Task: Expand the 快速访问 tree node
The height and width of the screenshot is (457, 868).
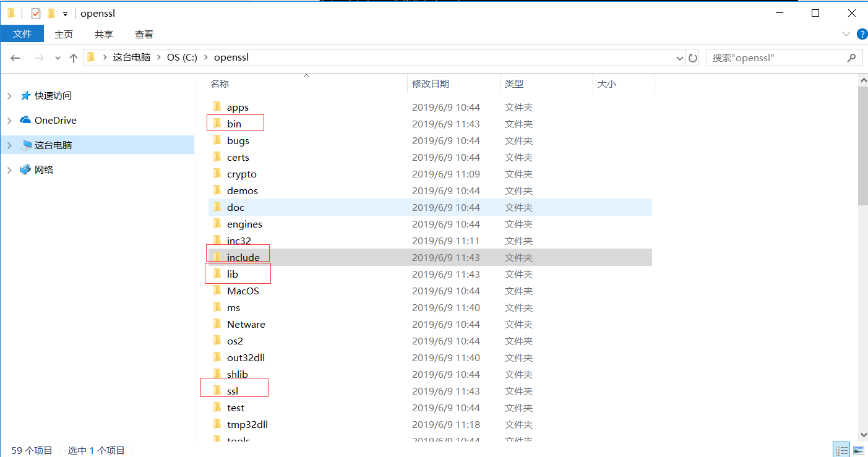Action: click(x=9, y=96)
